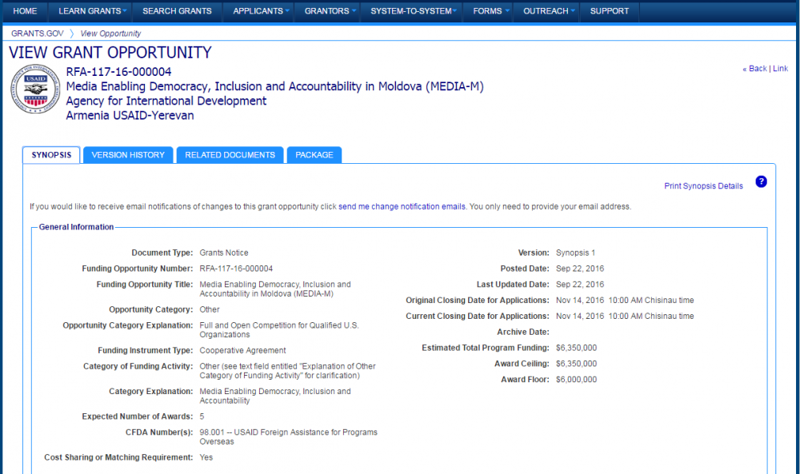Click the Link hyperlink near Back

780,68
